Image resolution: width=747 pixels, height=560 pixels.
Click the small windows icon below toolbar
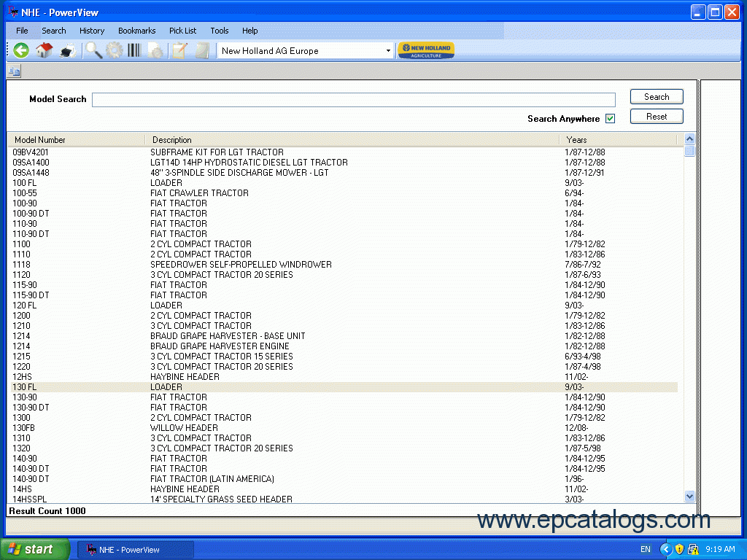(14, 71)
